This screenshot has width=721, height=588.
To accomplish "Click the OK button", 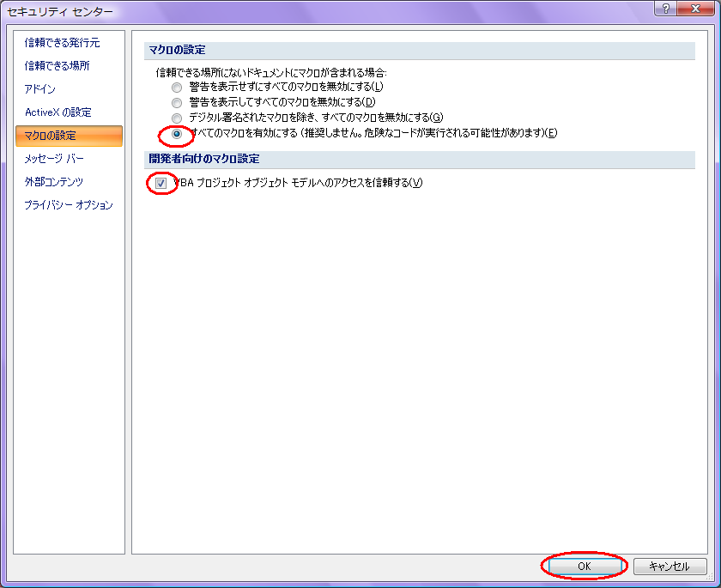I will click(x=584, y=566).
